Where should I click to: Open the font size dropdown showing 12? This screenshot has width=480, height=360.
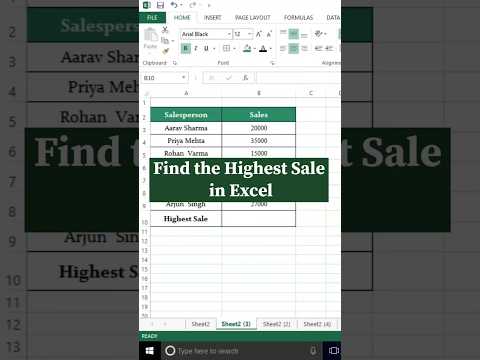250,34
